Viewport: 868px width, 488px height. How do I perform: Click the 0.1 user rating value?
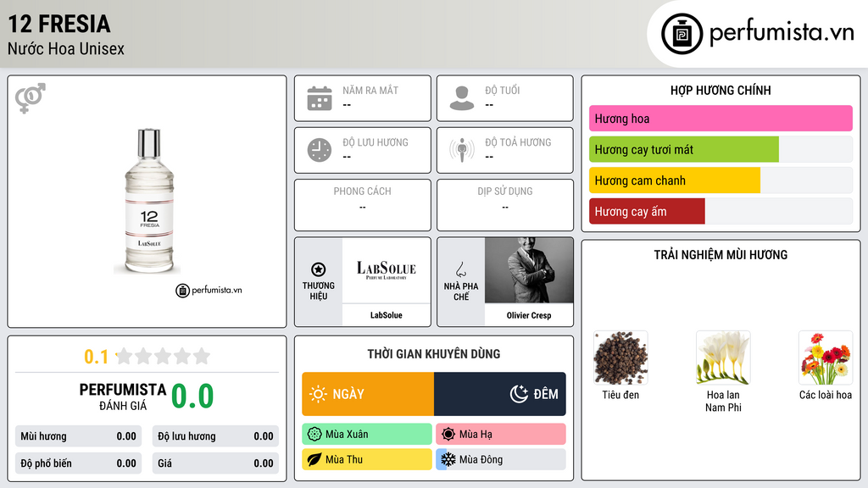(97, 357)
